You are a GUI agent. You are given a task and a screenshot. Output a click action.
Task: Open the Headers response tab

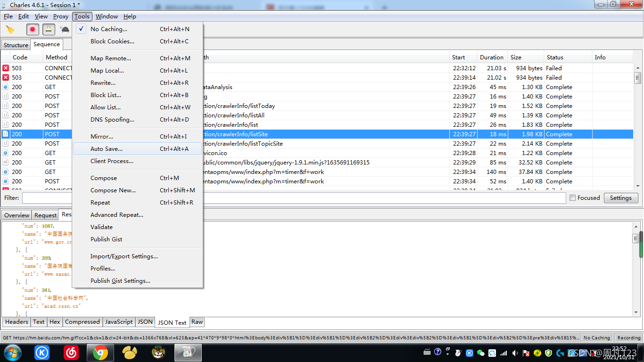coord(17,322)
